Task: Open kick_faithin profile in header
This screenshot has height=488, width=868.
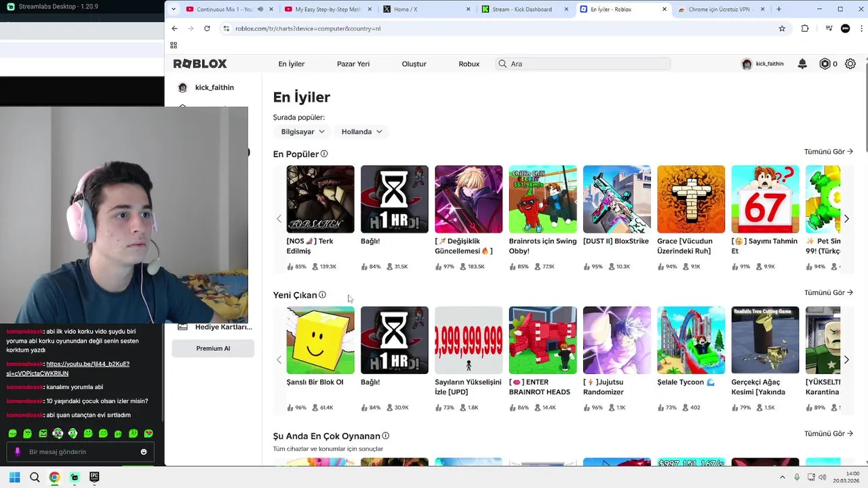Action: 763,64
